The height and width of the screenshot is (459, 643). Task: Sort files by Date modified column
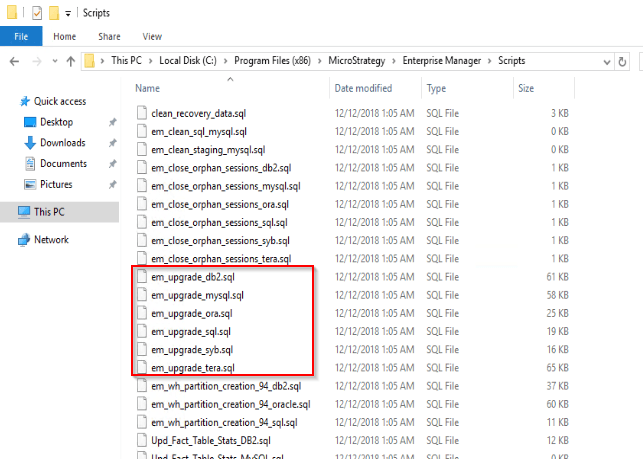[363, 88]
